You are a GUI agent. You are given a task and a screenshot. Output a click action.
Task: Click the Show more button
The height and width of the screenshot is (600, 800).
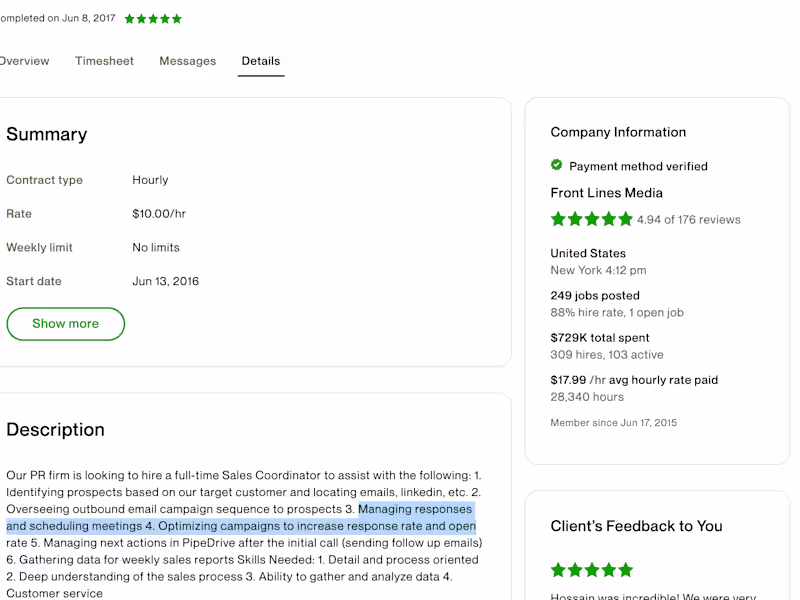click(65, 324)
